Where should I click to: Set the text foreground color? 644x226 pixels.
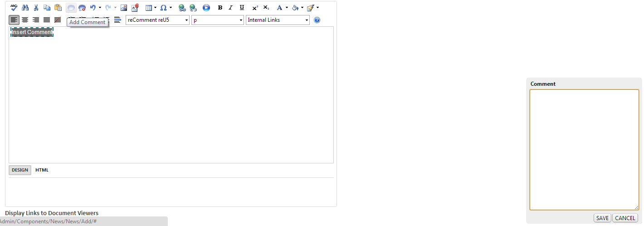279,8
